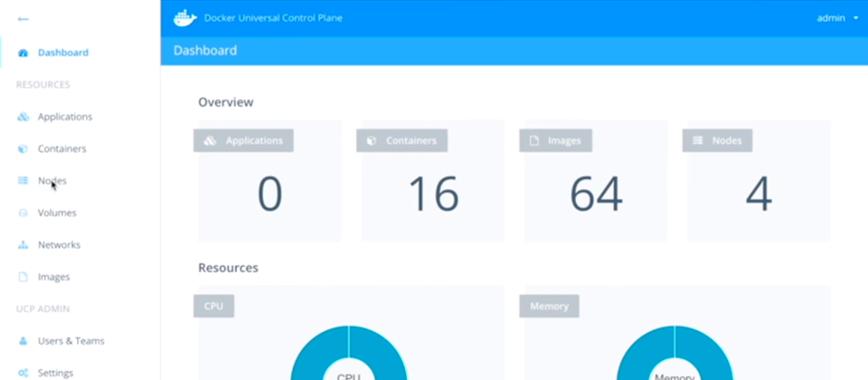Open the admin account menu label
The image size is (868, 380).
tap(830, 18)
